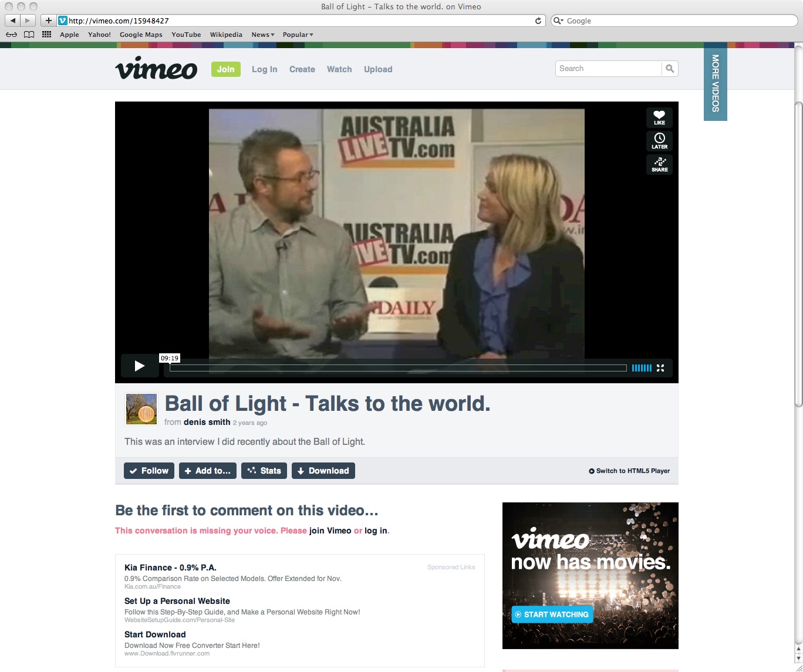The image size is (803, 672).
Task: Open the YouTube bookmark
Action: [186, 35]
